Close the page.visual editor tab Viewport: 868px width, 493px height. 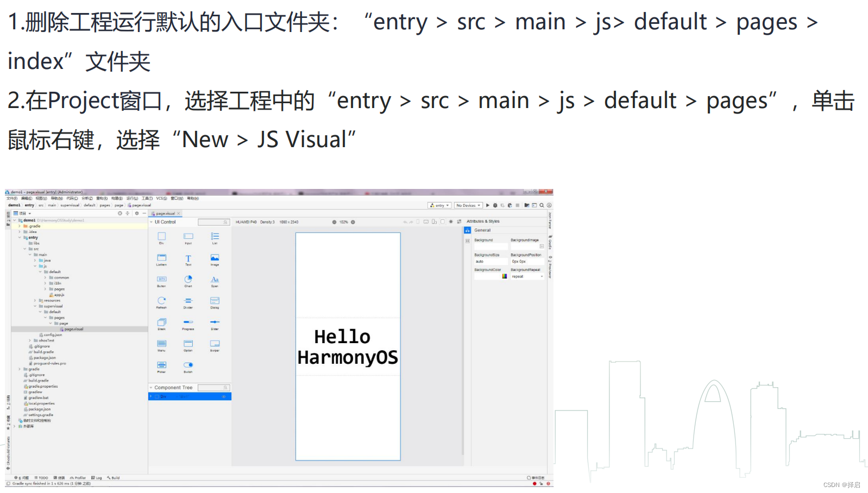pyautogui.click(x=179, y=213)
